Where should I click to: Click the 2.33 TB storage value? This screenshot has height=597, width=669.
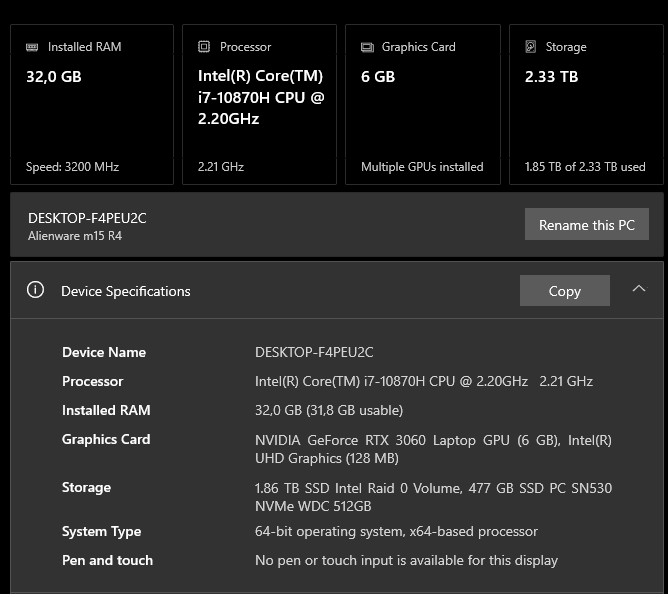pyautogui.click(x=551, y=77)
